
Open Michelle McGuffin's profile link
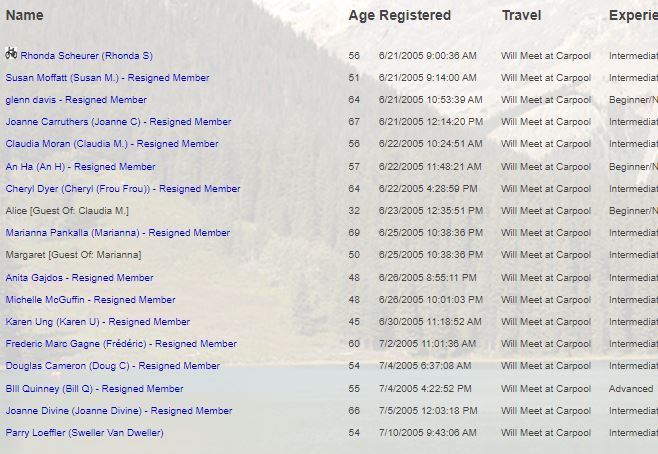[90, 300]
